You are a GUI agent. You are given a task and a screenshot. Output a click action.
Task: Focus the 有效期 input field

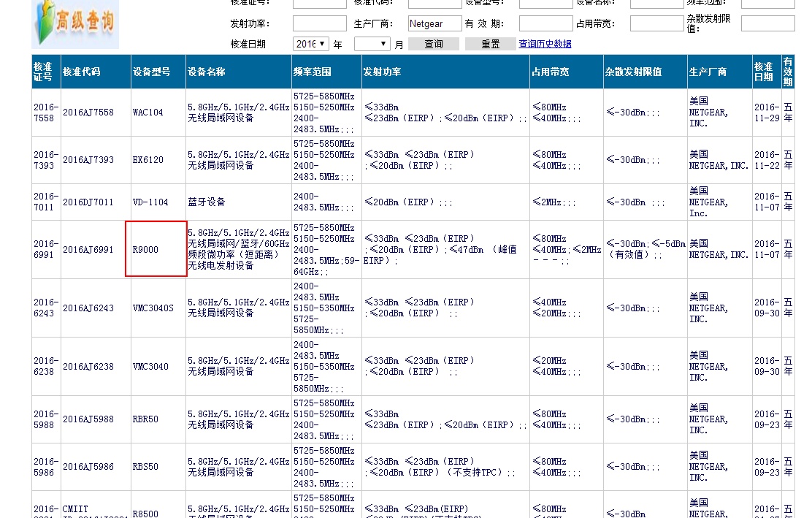pos(545,23)
